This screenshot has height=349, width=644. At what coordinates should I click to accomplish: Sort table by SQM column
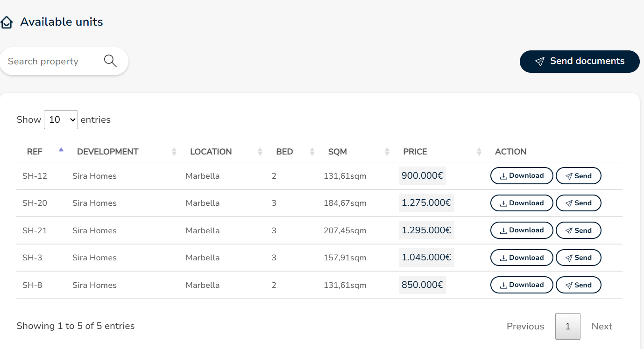point(338,152)
